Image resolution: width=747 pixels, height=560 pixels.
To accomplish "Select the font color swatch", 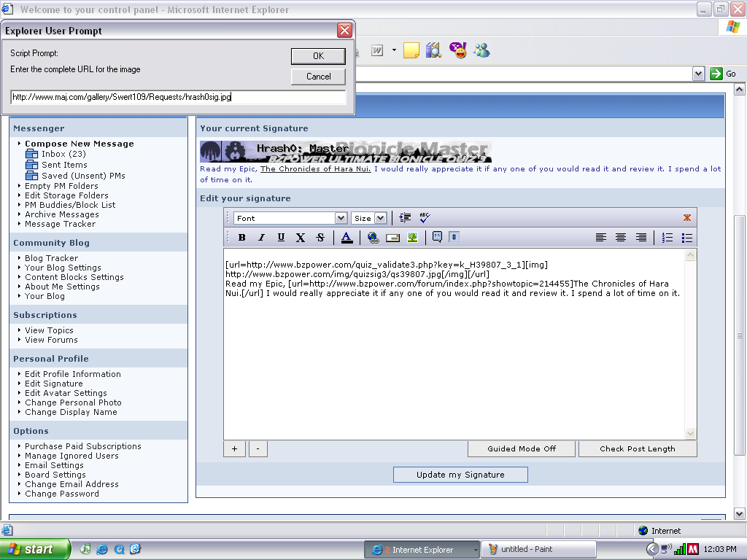I will coord(347,237).
